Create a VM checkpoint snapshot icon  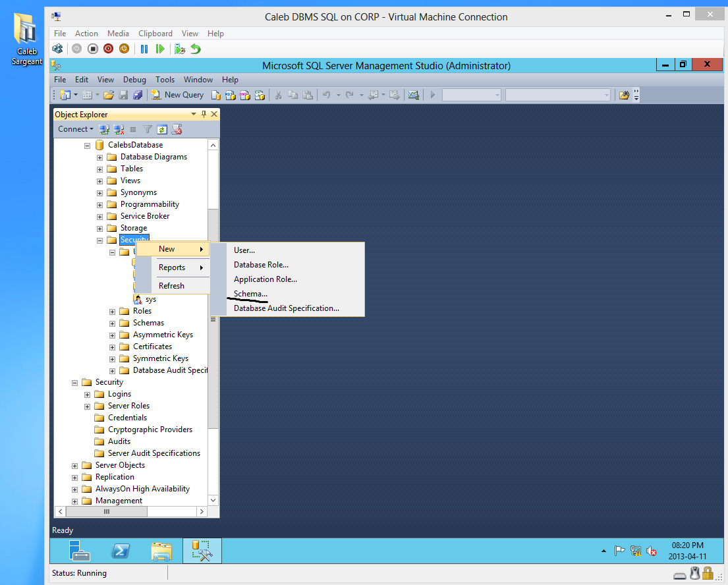coord(180,49)
